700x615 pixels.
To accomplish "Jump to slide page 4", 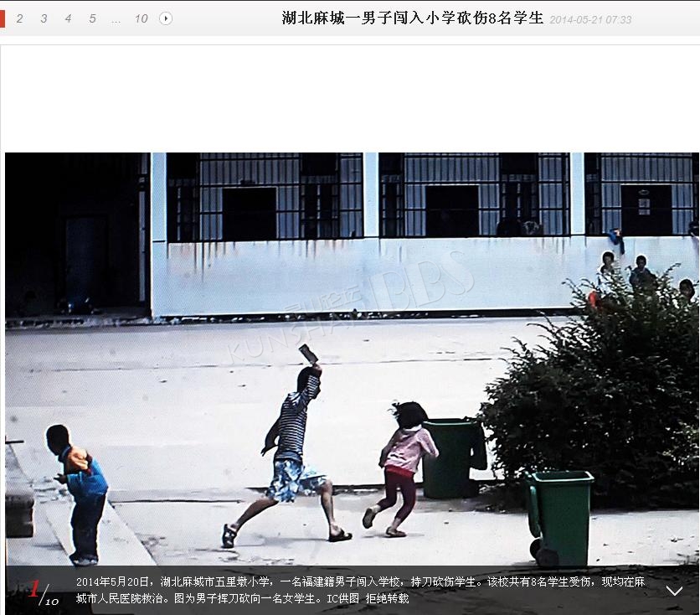I will [68, 18].
